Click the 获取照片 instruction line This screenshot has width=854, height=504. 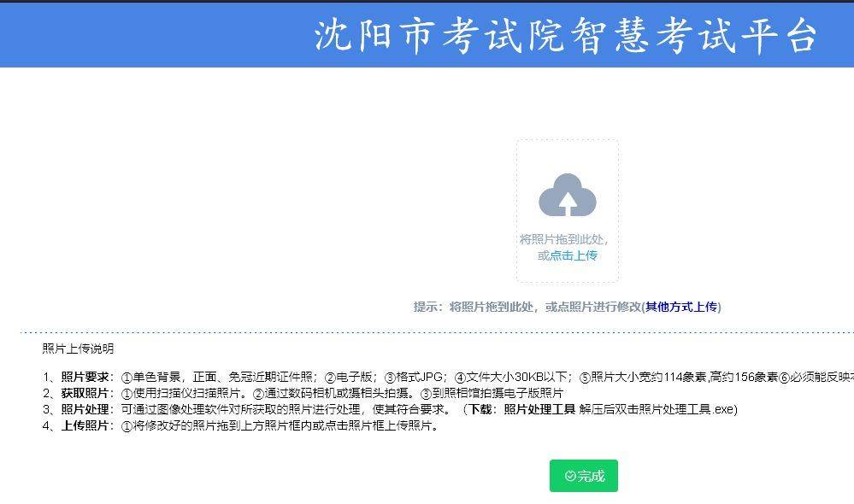(x=303, y=393)
